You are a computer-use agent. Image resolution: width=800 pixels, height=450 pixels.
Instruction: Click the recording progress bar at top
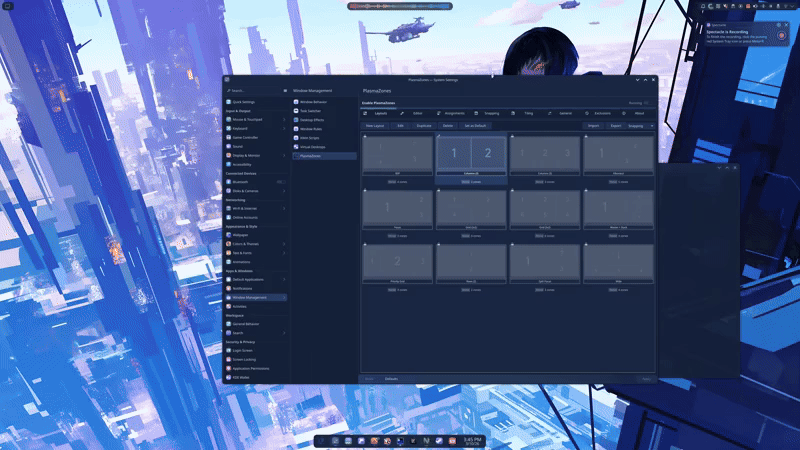click(400, 6)
